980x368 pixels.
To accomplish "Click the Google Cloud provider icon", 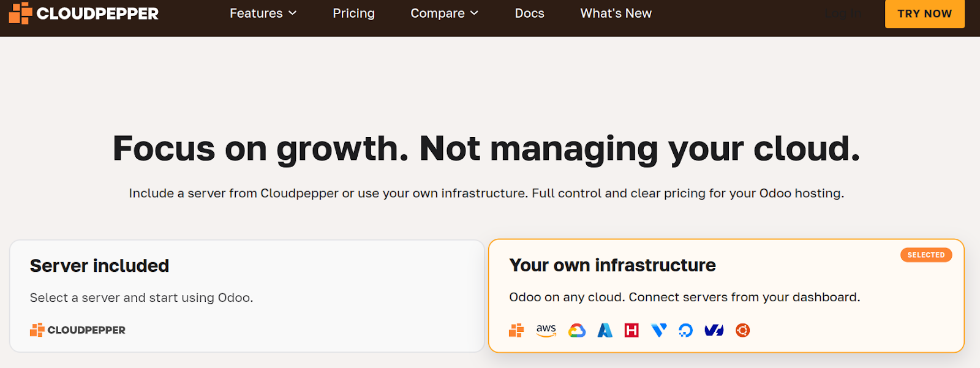I will pyautogui.click(x=576, y=331).
